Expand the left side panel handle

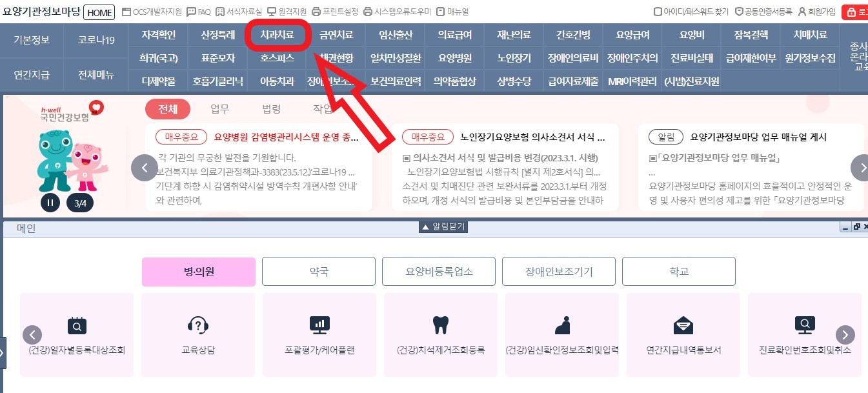tap(3, 352)
